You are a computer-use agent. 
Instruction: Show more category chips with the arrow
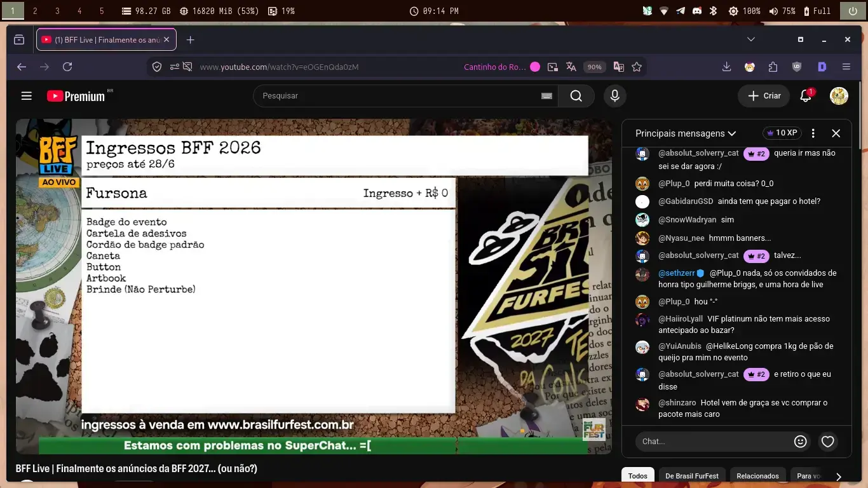[839, 477]
